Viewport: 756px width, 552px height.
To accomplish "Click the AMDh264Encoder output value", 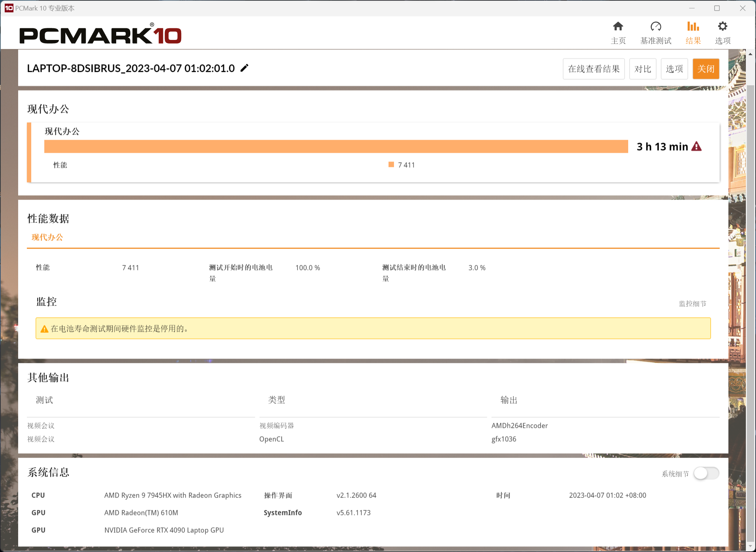I will pyautogui.click(x=520, y=425).
